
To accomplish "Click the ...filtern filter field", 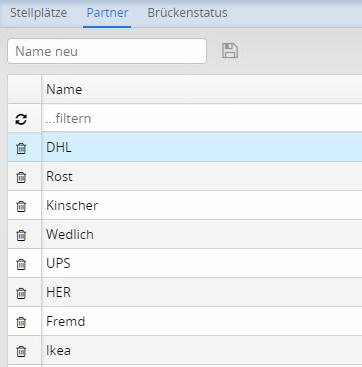I will 203,119.
